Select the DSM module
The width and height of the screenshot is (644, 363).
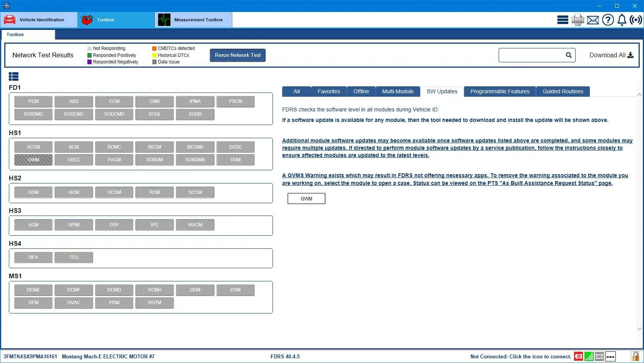click(x=235, y=290)
